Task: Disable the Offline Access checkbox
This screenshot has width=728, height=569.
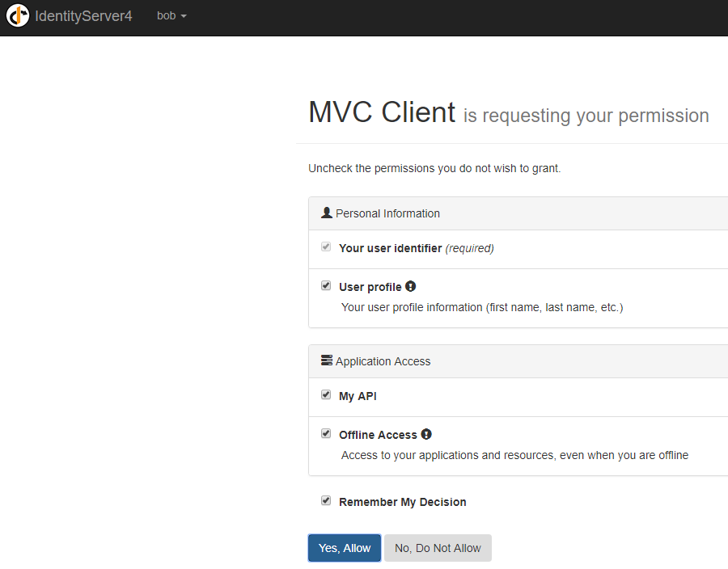Action: pos(326,433)
